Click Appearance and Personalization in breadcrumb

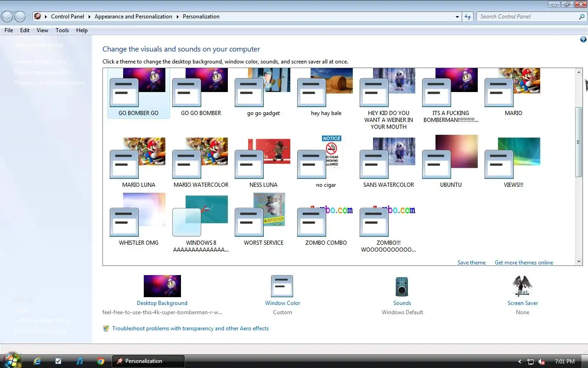(x=133, y=17)
